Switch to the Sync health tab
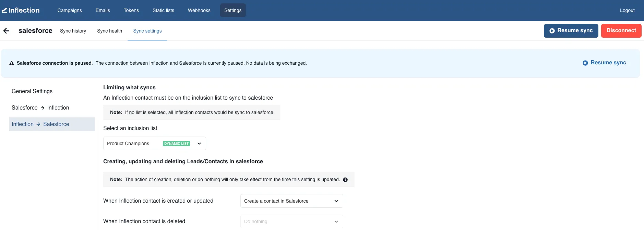Image resolution: width=644 pixels, height=230 pixels. click(x=110, y=31)
